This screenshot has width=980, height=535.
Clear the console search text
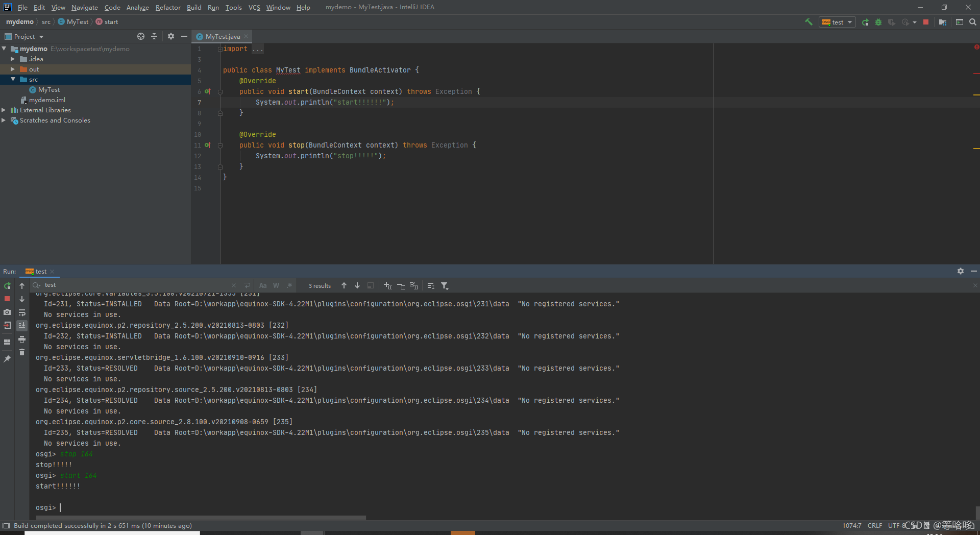(x=234, y=285)
